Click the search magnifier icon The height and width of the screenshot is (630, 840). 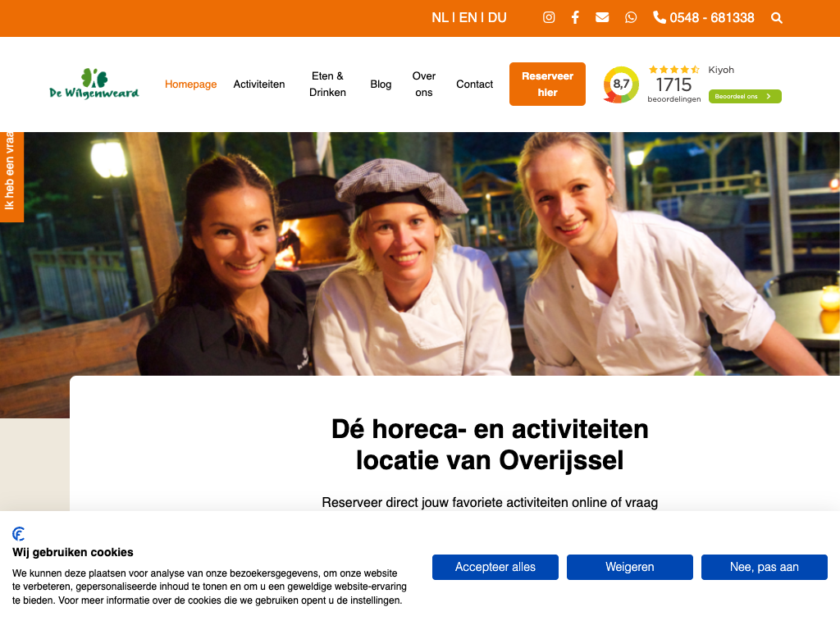coord(776,18)
